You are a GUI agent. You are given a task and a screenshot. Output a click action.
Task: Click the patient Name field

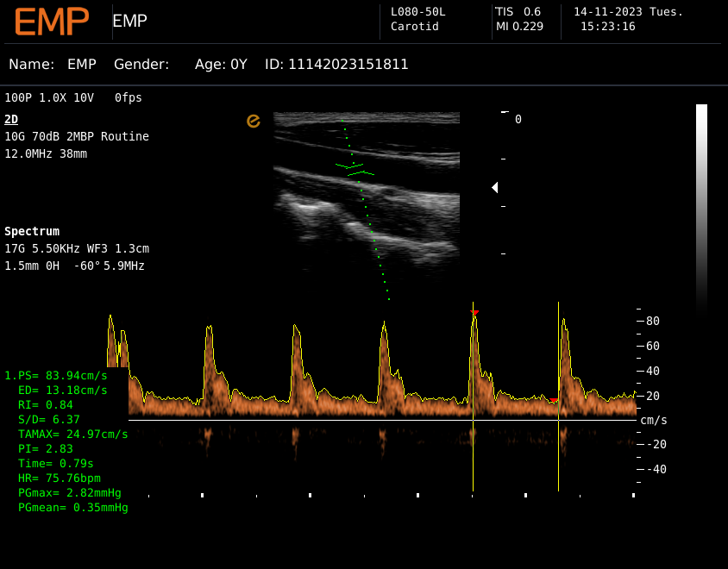[x=53, y=65]
